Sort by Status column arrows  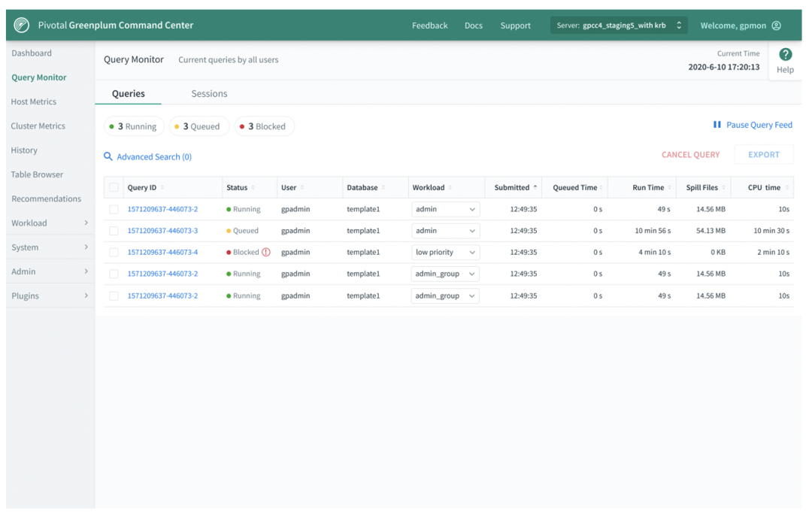tap(253, 187)
